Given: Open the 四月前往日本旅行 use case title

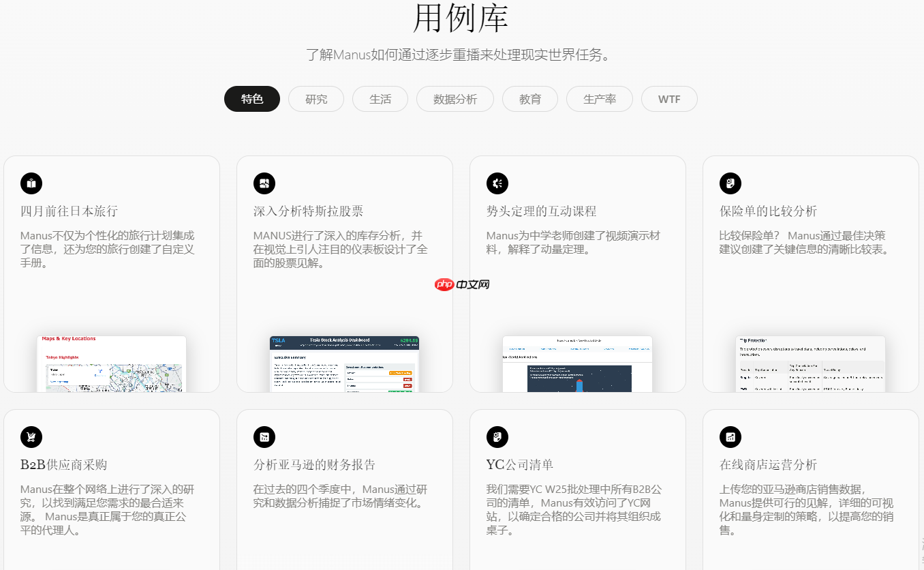Looking at the screenshot, I should (x=70, y=211).
